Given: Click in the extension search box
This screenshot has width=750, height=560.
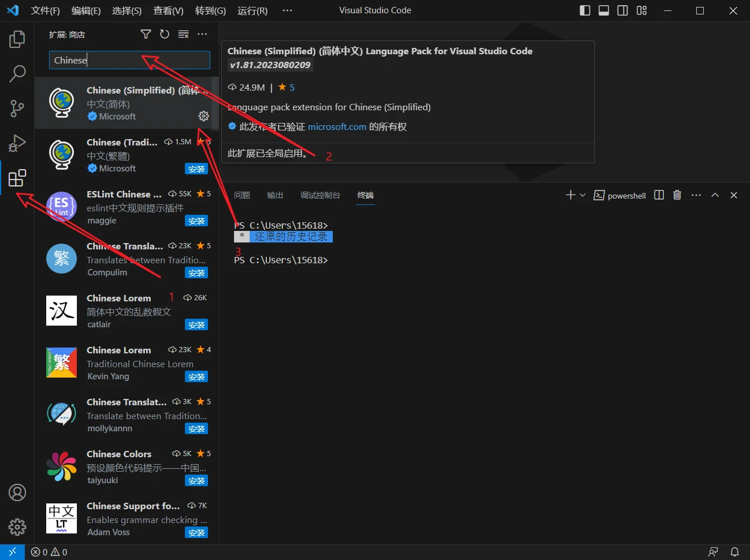Looking at the screenshot, I should coord(129,60).
